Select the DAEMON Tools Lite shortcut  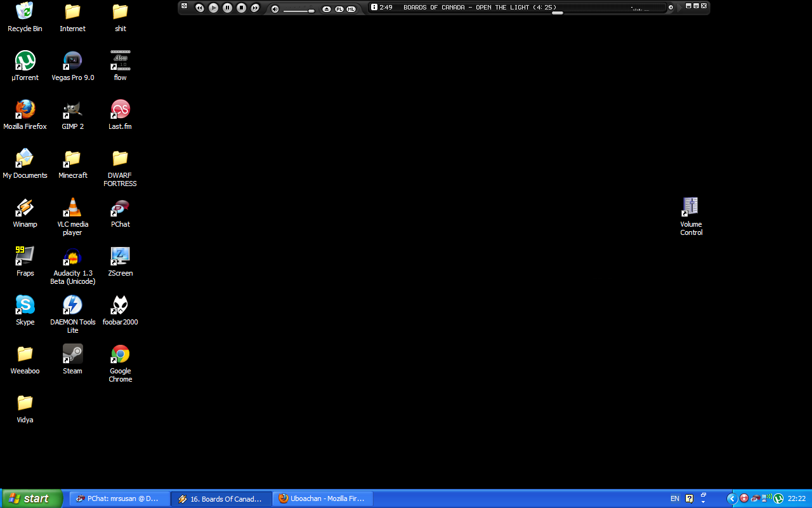72,314
